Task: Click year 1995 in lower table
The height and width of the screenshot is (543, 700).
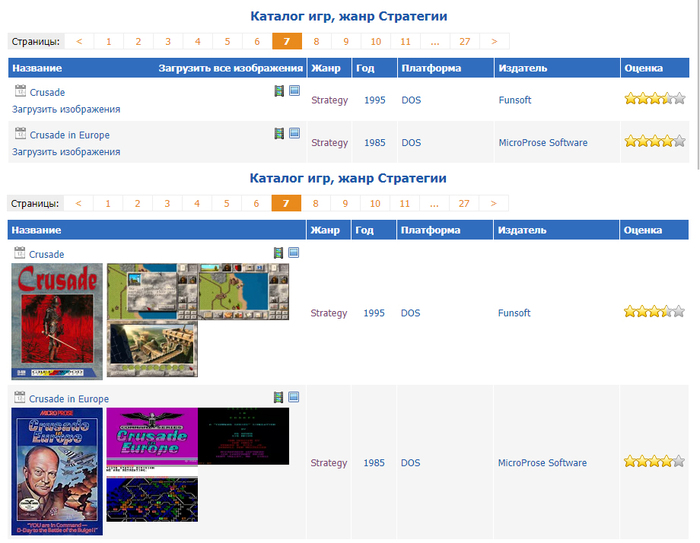Action: 374,313
